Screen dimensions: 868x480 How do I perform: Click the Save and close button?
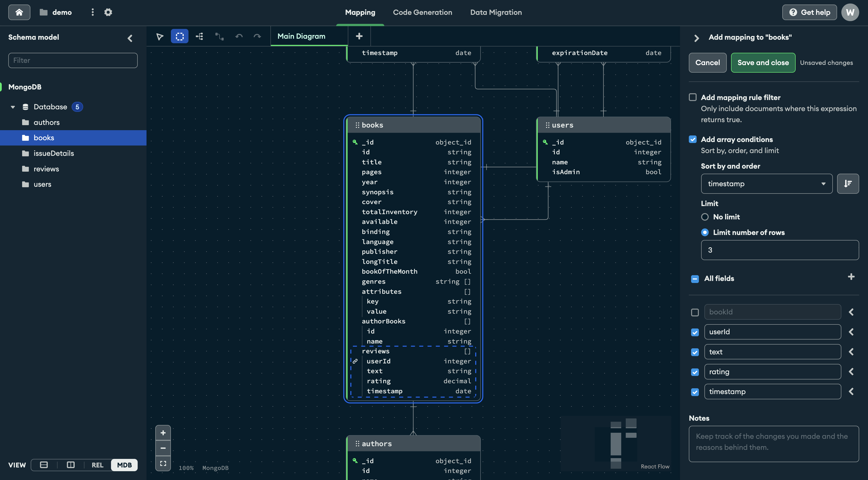click(763, 62)
